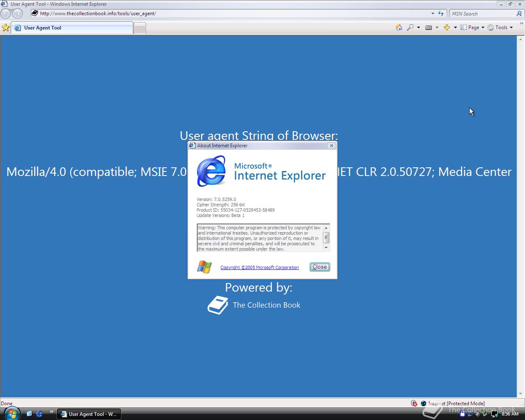Open Copyright 2005 Microsoft Corporation link

pyautogui.click(x=260, y=267)
